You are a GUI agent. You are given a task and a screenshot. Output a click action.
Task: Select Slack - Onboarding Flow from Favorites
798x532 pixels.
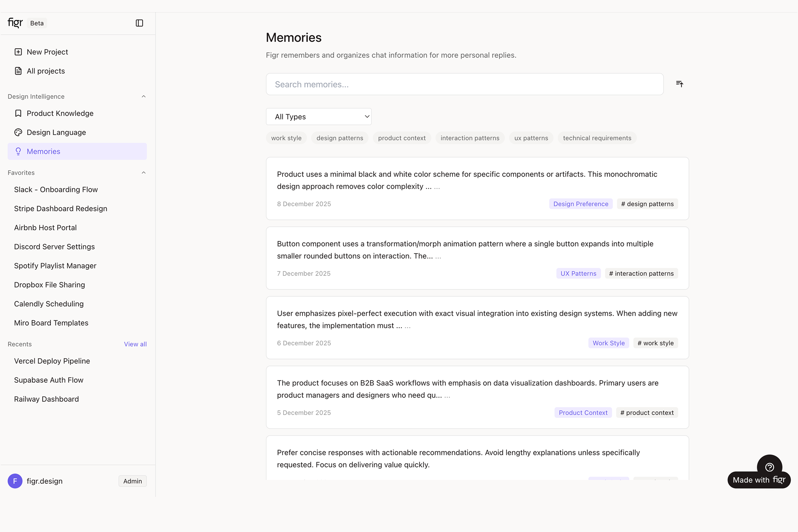(56, 189)
